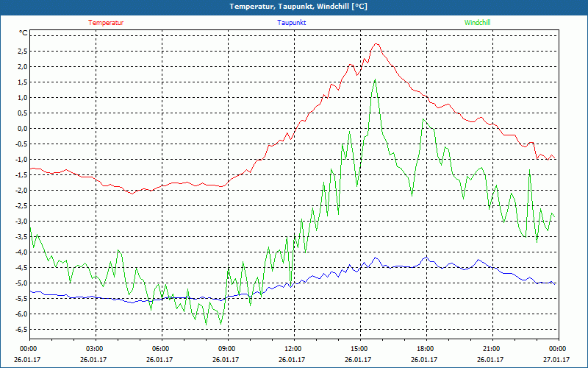Click the °C unit label on y-axis
The image size is (588, 368).
[23, 34]
